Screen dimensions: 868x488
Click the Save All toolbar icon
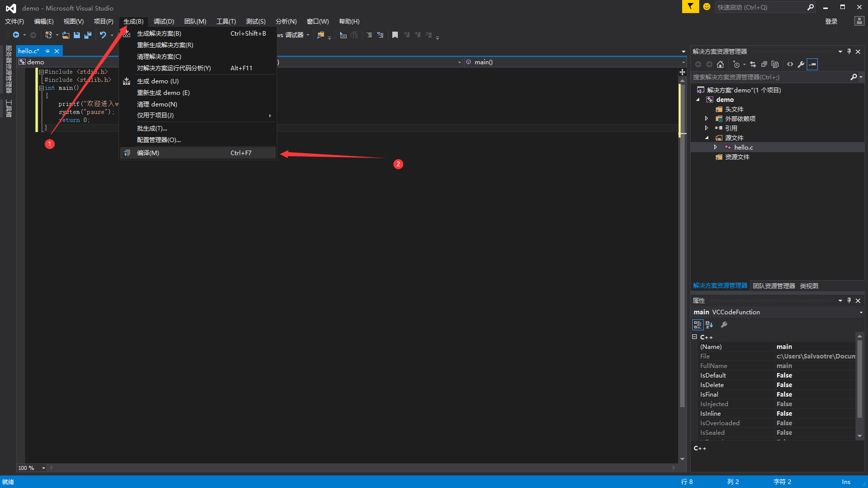88,35
